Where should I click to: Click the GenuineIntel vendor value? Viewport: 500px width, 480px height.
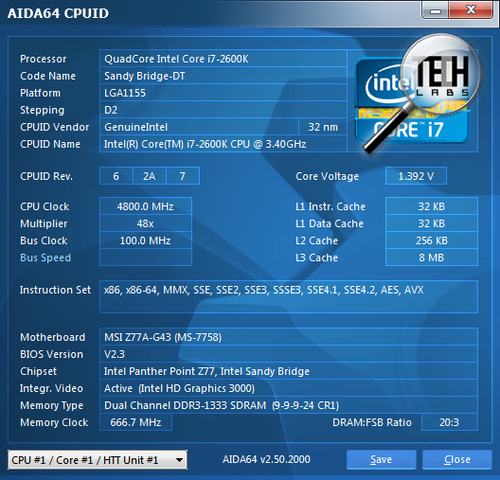tap(199, 127)
